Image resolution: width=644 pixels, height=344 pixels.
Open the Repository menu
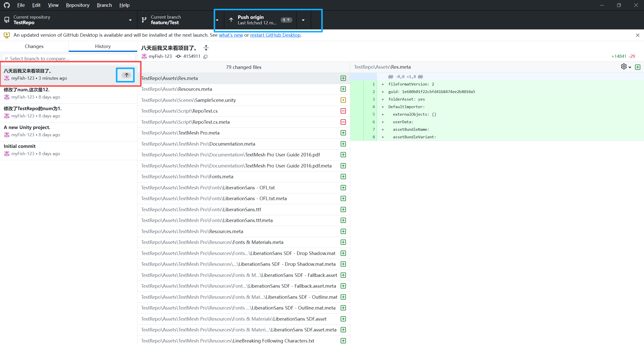[78, 5]
